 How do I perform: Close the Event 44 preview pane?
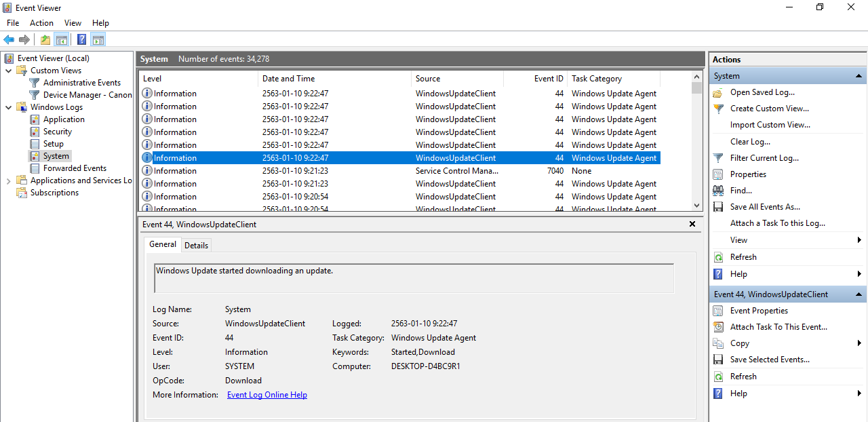692,224
